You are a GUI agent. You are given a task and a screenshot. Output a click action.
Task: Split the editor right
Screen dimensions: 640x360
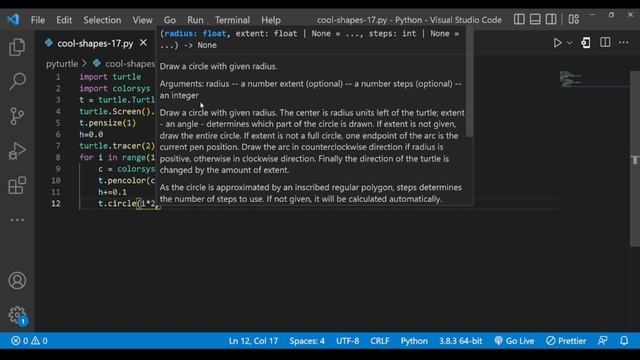(x=605, y=42)
